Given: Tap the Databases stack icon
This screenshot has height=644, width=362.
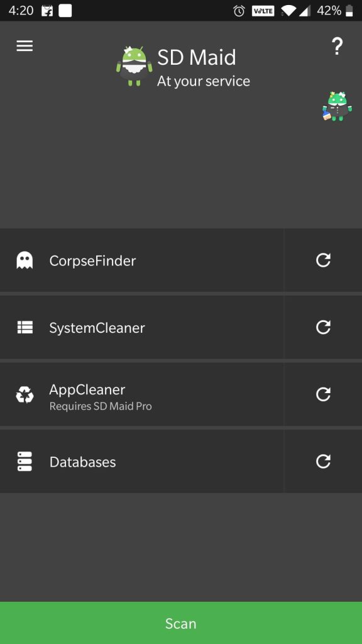Looking at the screenshot, I should click(25, 462).
